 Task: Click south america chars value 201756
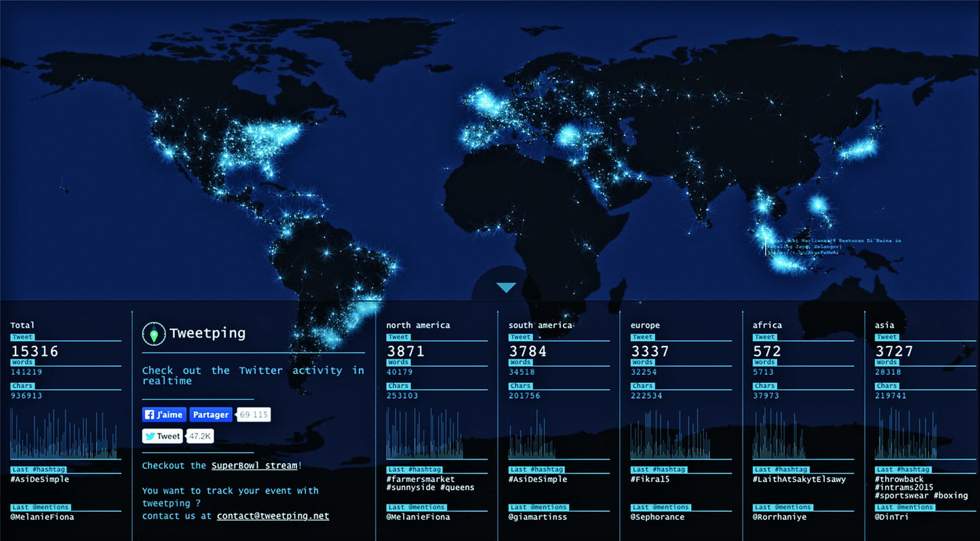tap(525, 396)
